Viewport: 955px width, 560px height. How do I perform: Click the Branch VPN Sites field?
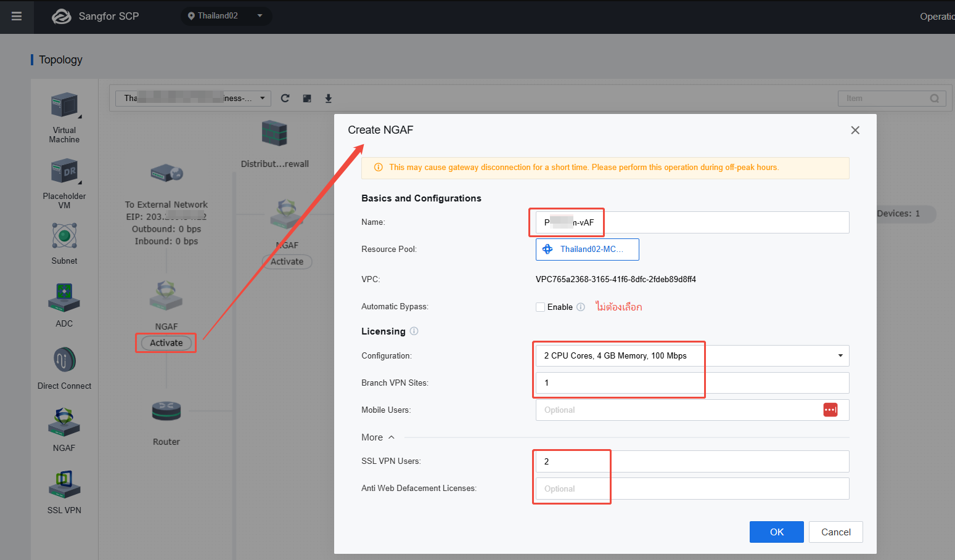pyautogui.click(x=692, y=383)
